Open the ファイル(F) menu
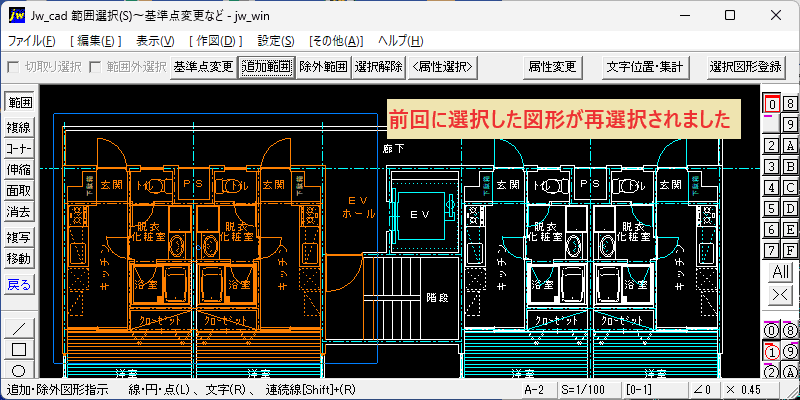This screenshot has height=400, width=800. [x=32, y=41]
